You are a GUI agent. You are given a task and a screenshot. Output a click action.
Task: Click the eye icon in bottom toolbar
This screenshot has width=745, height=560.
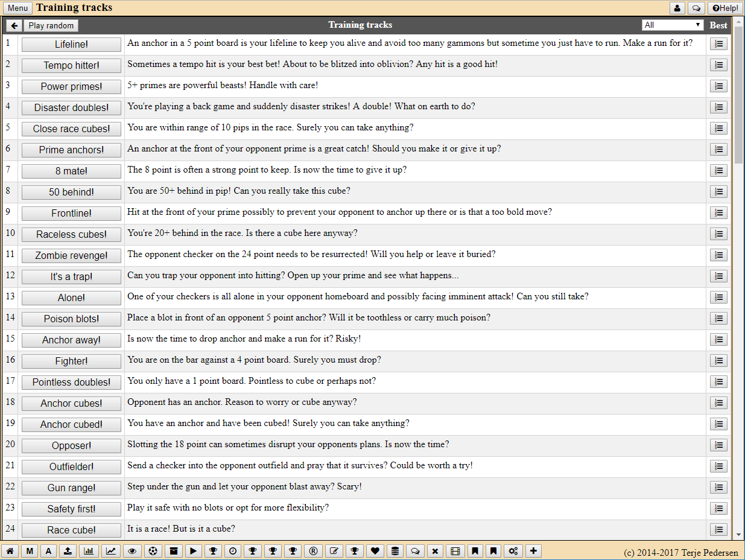132,551
